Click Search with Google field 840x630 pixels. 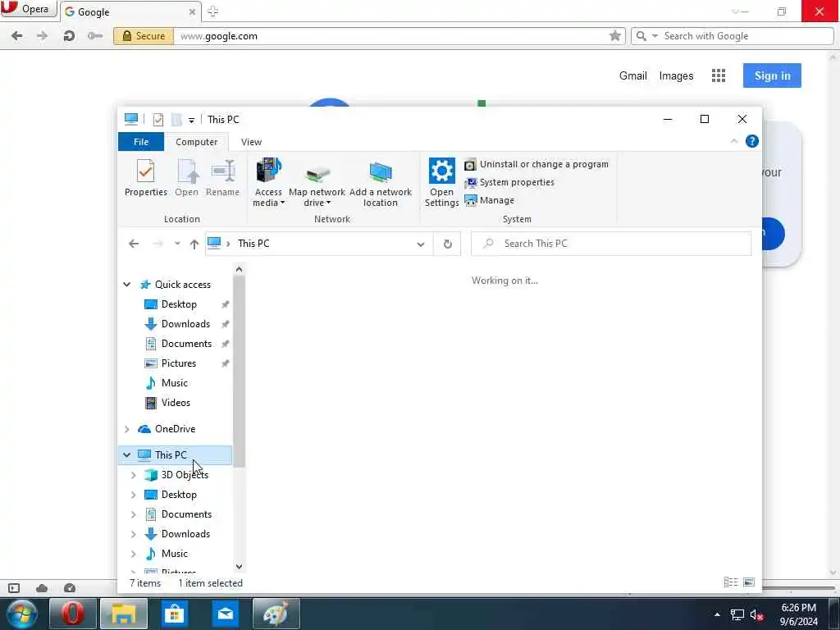732,36
